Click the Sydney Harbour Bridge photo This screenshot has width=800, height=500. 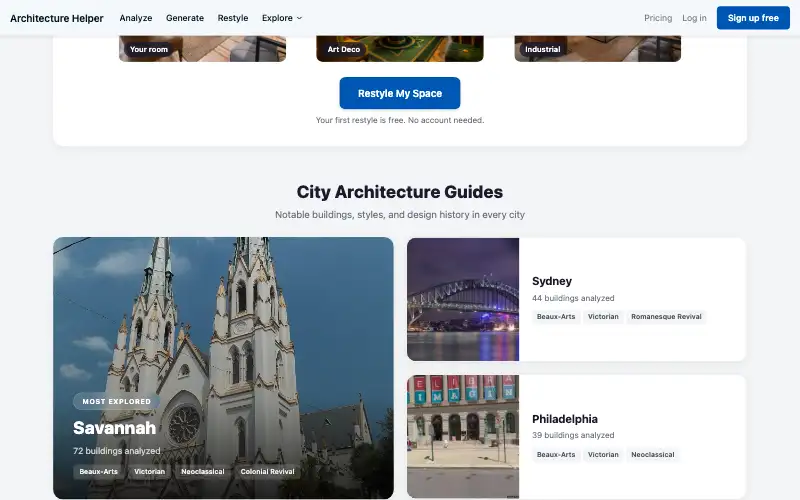click(463, 299)
